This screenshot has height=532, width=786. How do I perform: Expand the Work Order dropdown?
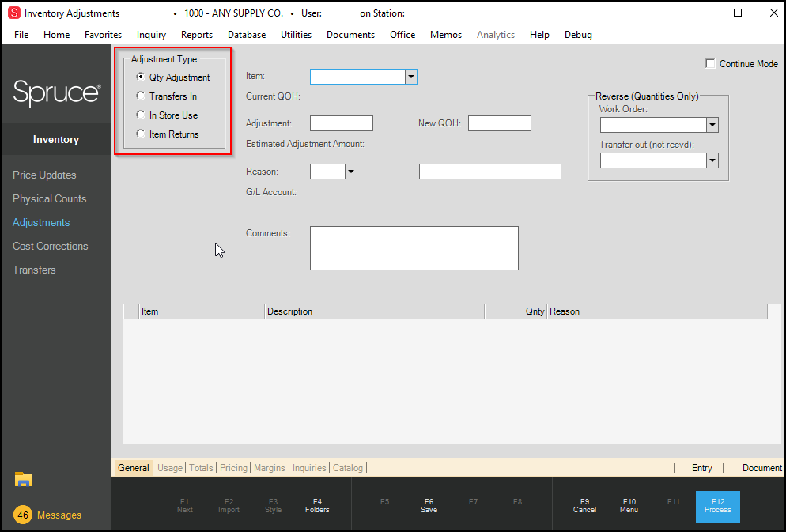(712, 125)
